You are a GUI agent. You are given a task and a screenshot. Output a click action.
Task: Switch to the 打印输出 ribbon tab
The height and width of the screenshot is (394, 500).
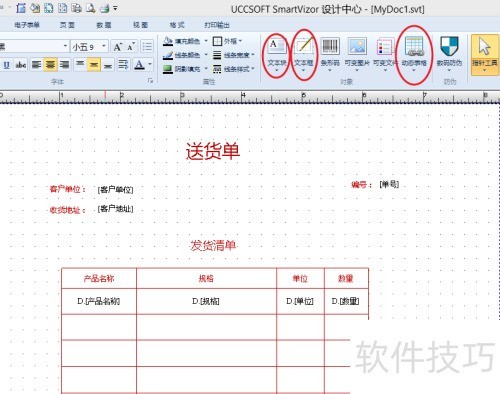pyautogui.click(x=217, y=25)
